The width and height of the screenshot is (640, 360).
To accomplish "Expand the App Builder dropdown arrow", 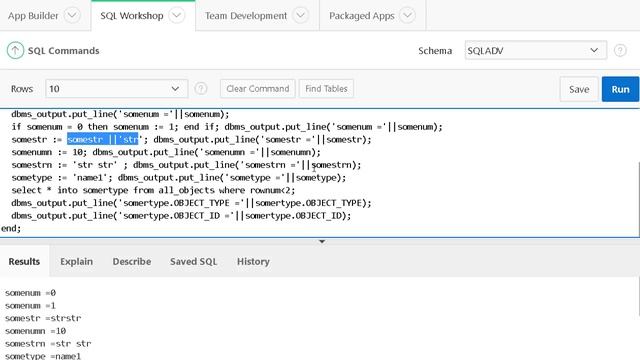I will 72,16.
